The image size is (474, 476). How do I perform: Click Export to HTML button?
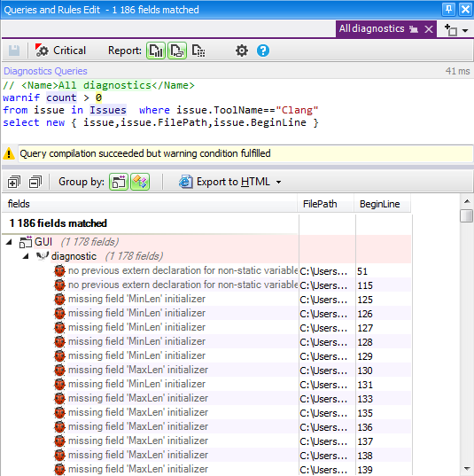click(x=224, y=182)
